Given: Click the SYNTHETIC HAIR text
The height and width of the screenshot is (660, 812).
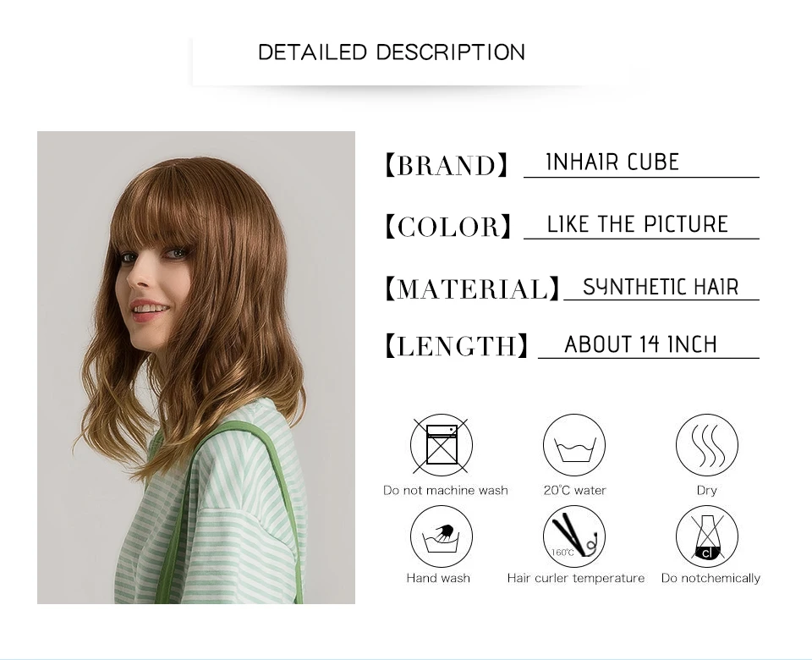Looking at the screenshot, I should point(661,287).
